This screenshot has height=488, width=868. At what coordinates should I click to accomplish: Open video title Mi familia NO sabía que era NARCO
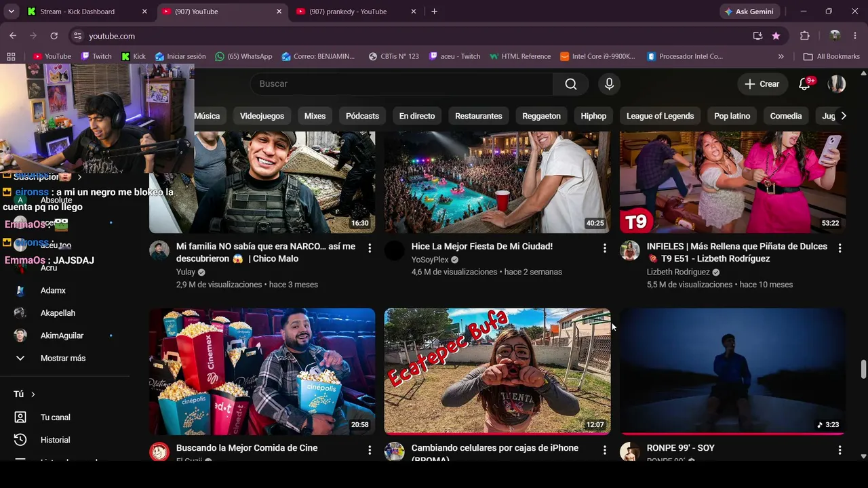click(266, 253)
